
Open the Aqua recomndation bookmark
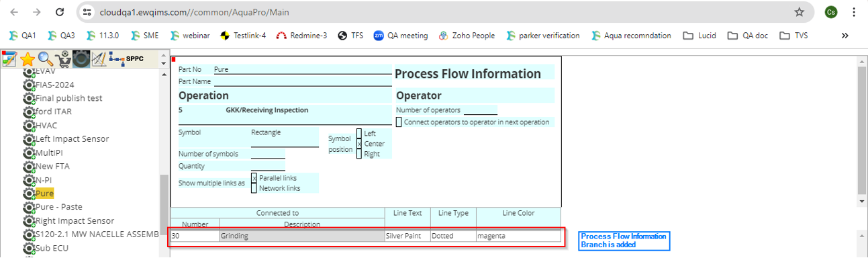pyautogui.click(x=630, y=36)
